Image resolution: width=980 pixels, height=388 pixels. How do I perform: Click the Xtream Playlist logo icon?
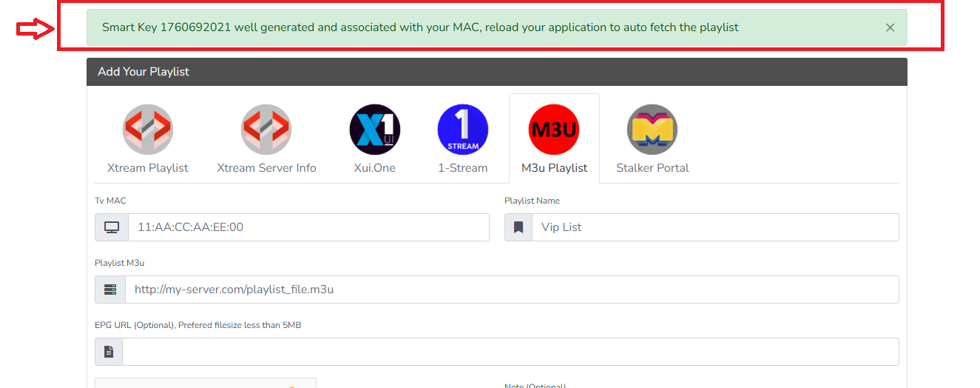[148, 130]
